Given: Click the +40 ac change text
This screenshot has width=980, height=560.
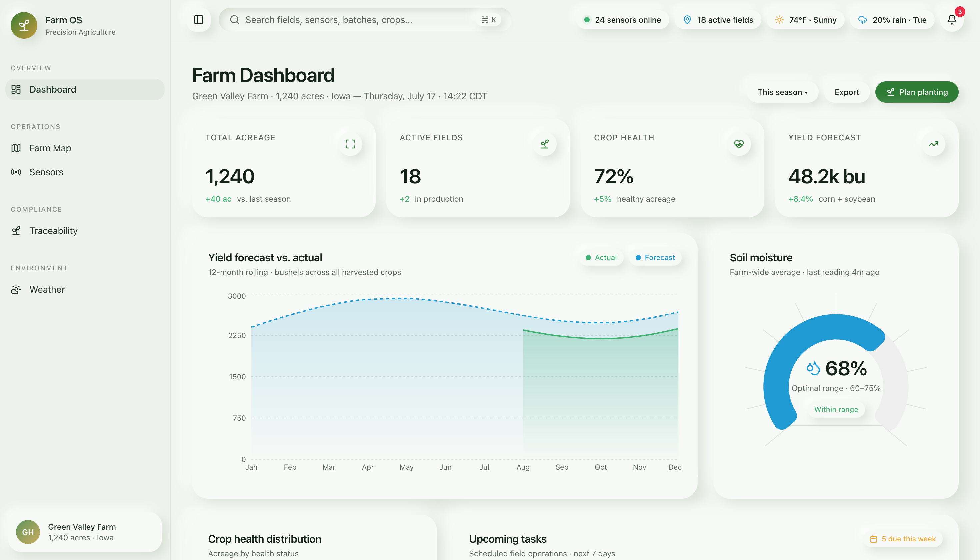Looking at the screenshot, I should coord(218,199).
